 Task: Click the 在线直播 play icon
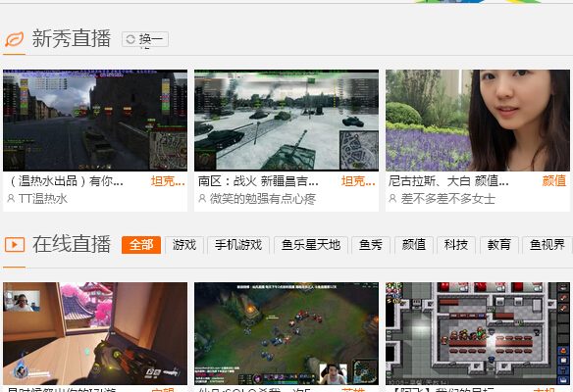[15, 245]
